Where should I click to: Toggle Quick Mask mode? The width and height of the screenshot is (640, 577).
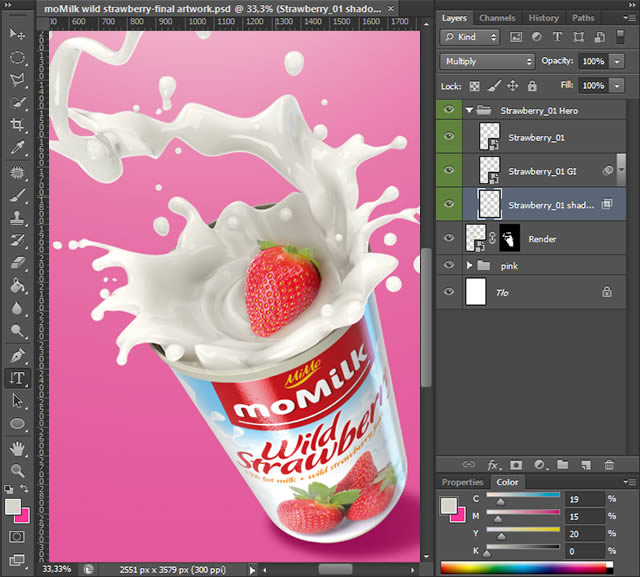tap(17, 537)
